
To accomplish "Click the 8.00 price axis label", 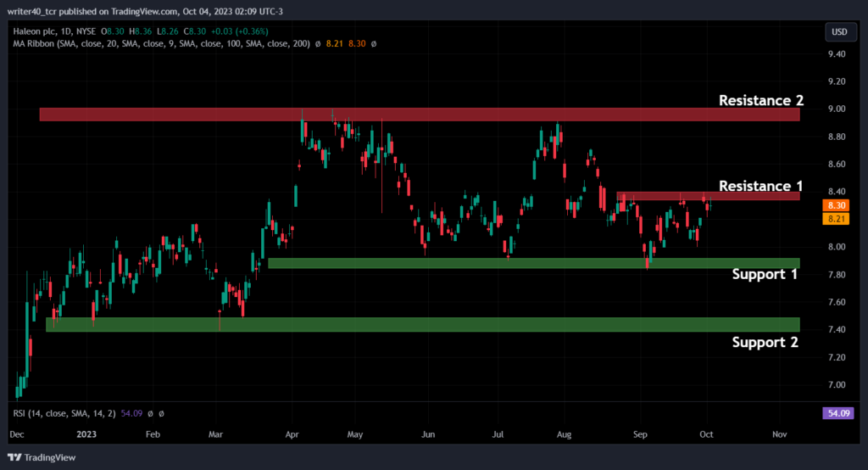I will (x=837, y=247).
